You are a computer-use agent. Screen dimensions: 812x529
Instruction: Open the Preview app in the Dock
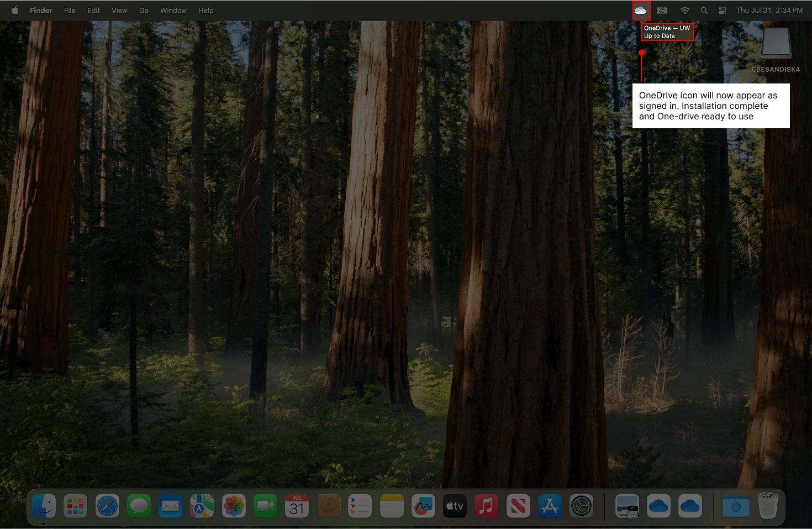627,506
